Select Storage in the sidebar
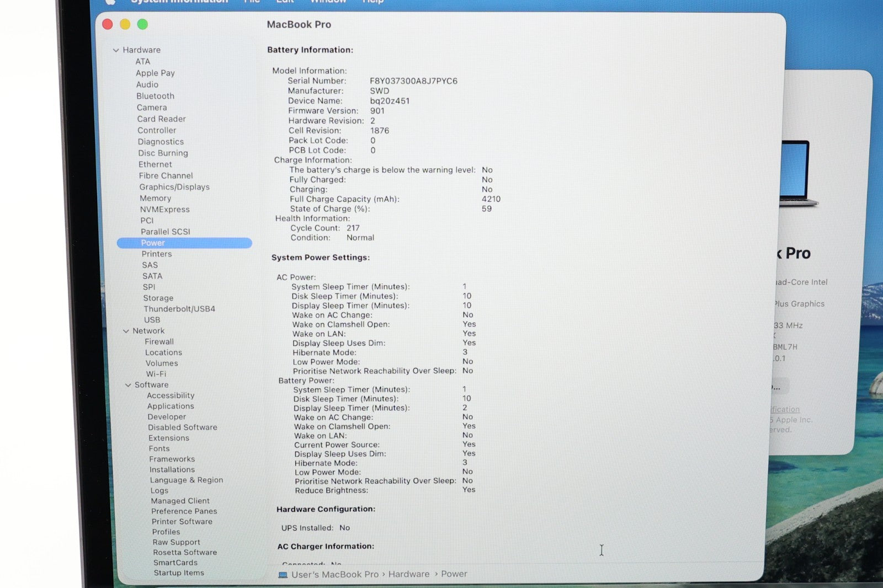The height and width of the screenshot is (588, 883). pyautogui.click(x=158, y=298)
